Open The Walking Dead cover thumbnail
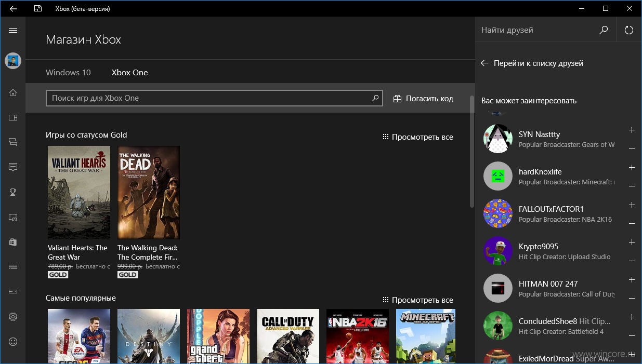This screenshot has height=364, width=642. [149, 193]
